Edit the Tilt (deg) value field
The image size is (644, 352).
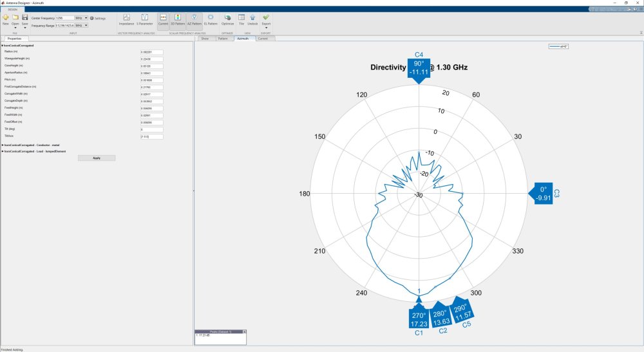coord(151,129)
